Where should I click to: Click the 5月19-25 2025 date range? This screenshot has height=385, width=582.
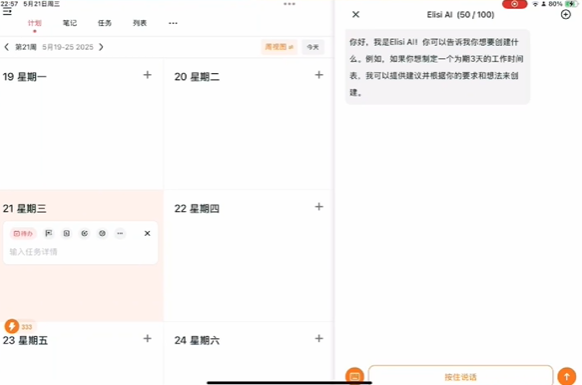[68, 47]
